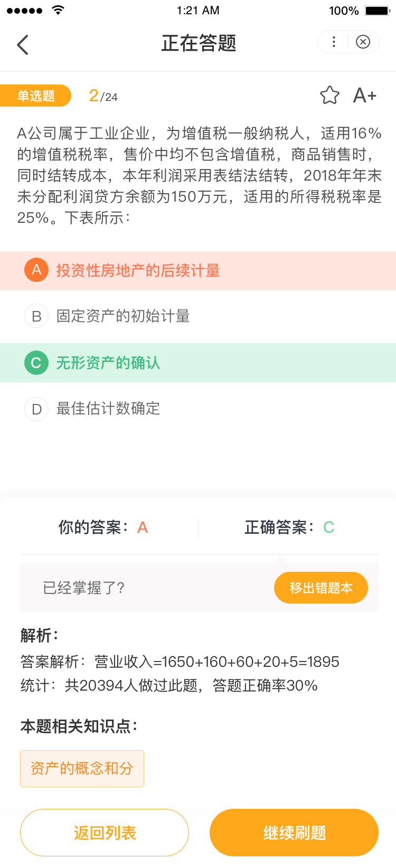Image resolution: width=396 pixels, height=868 pixels.
Task: Select option C 无形资产的确认
Action: click(x=108, y=363)
